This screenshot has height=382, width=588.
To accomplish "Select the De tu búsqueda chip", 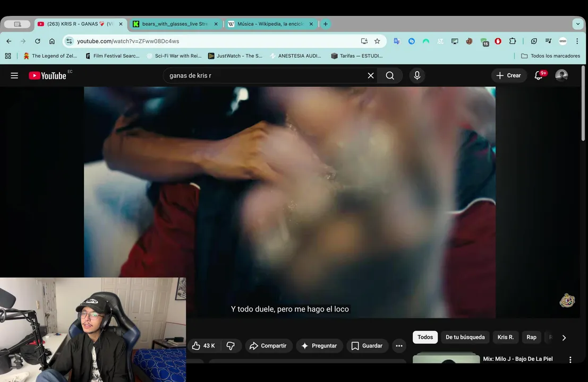I will tap(465, 337).
